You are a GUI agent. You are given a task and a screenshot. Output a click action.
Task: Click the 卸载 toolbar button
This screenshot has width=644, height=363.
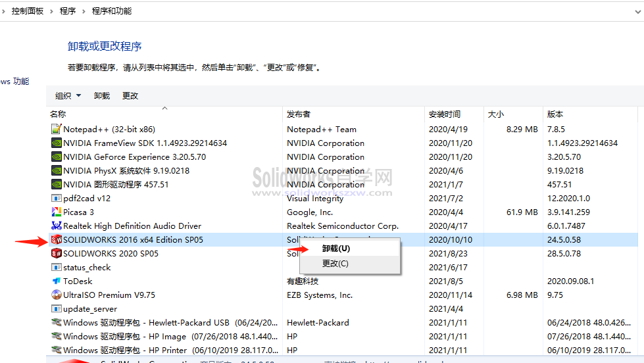coord(102,95)
